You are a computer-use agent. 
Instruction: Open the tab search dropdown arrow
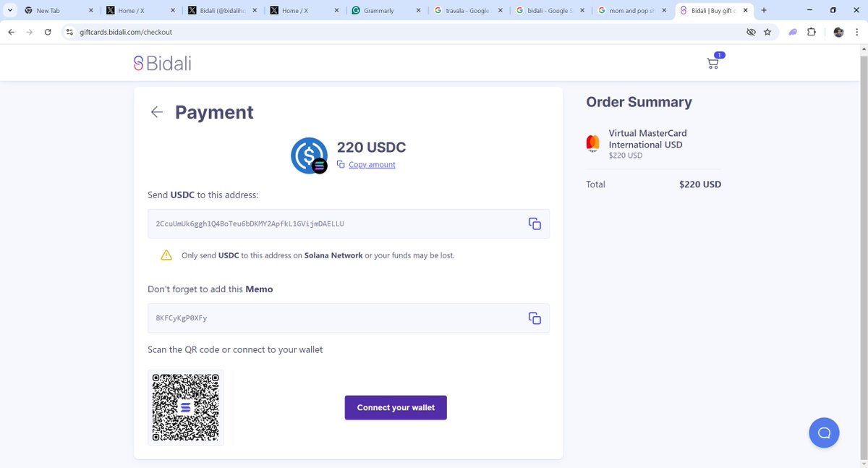(x=9, y=10)
